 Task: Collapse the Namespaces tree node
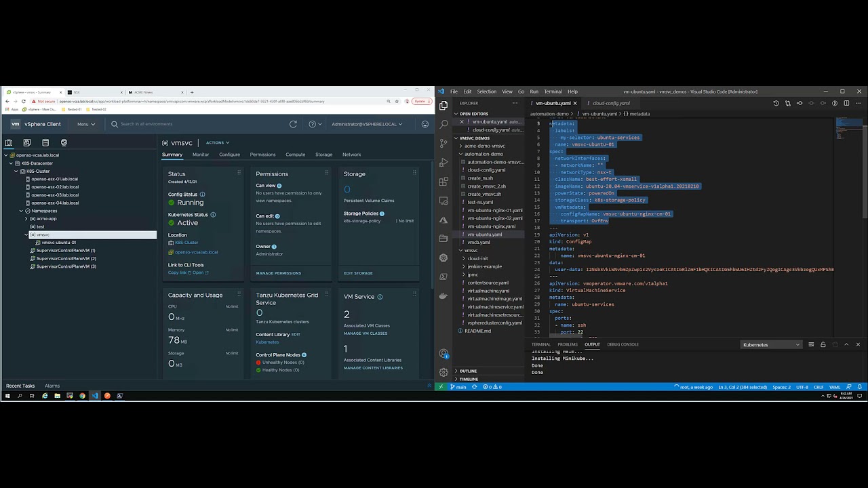(22, 211)
